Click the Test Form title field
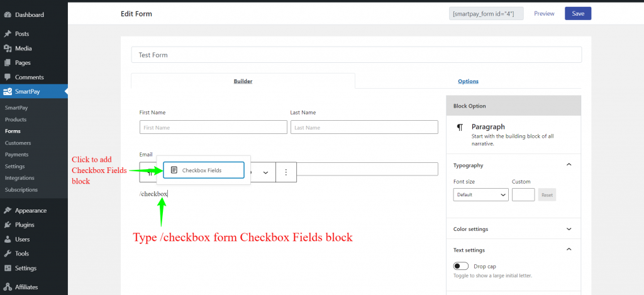The height and width of the screenshot is (295, 644). click(x=357, y=55)
